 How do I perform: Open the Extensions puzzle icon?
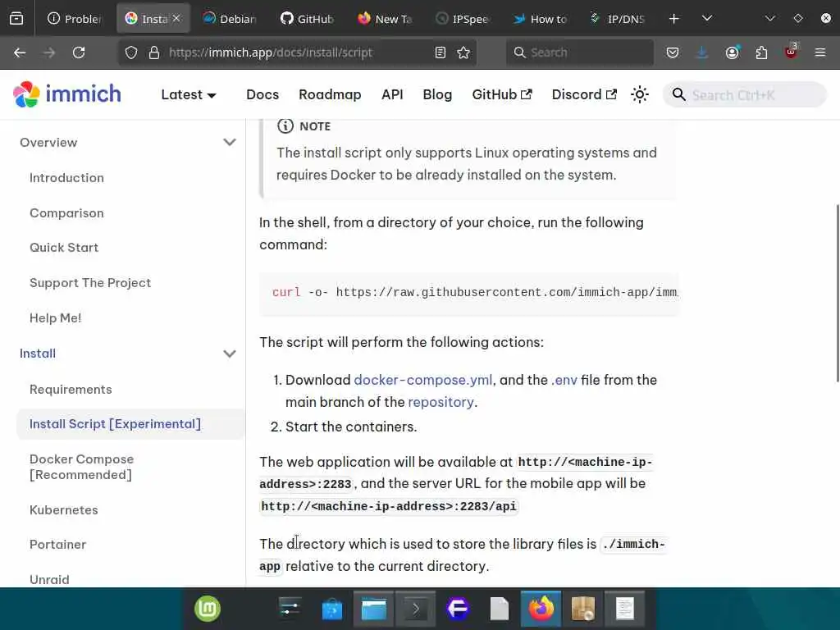point(761,52)
